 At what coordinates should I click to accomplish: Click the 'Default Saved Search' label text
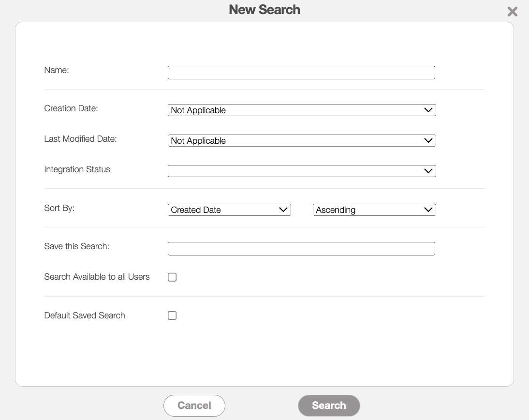(x=85, y=315)
